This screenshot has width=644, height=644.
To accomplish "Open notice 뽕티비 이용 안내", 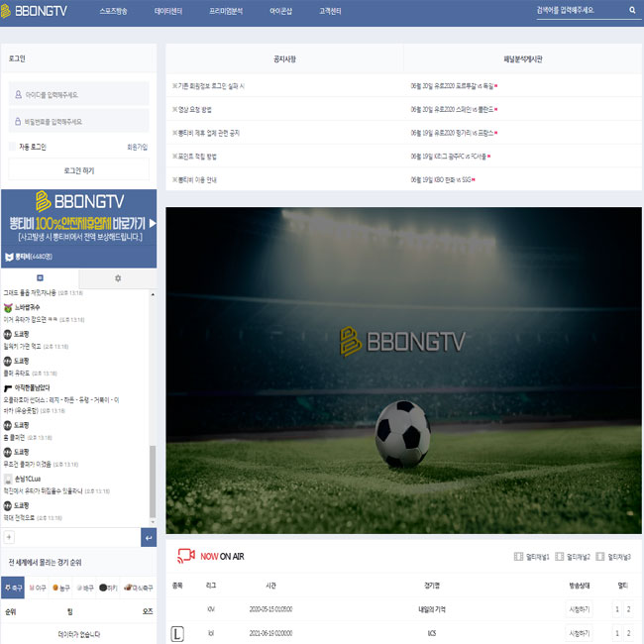I will click(194, 179).
